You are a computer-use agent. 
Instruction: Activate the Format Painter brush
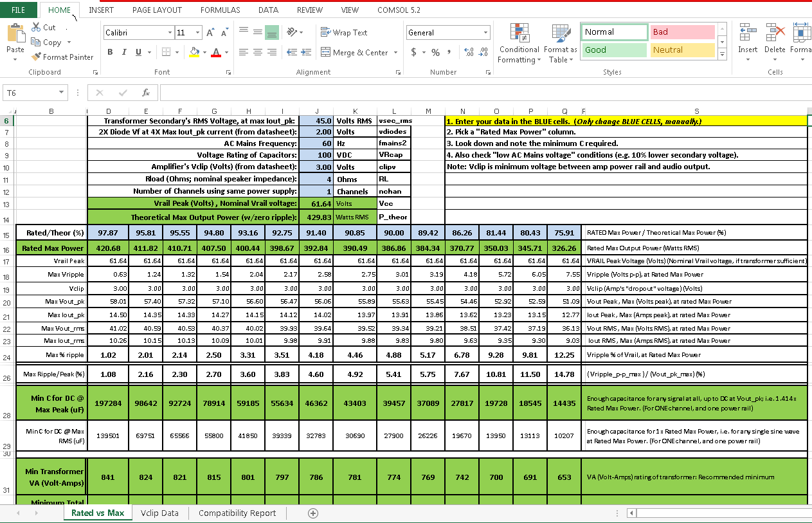[37, 57]
